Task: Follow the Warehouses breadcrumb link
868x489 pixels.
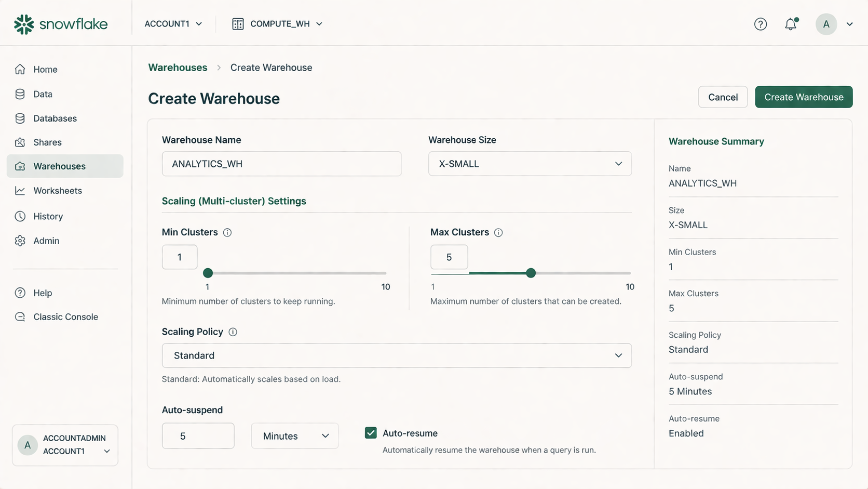Action: (178, 68)
